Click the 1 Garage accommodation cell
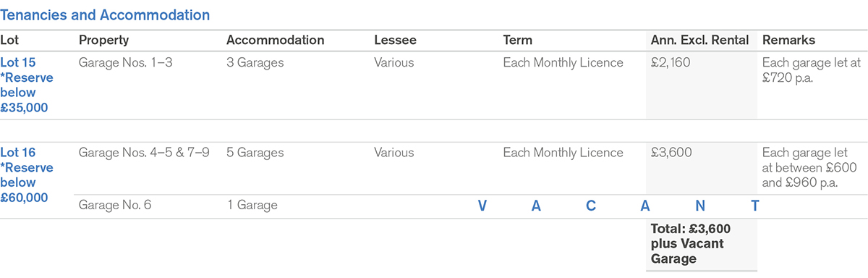868x278 pixels. coord(252,206)
